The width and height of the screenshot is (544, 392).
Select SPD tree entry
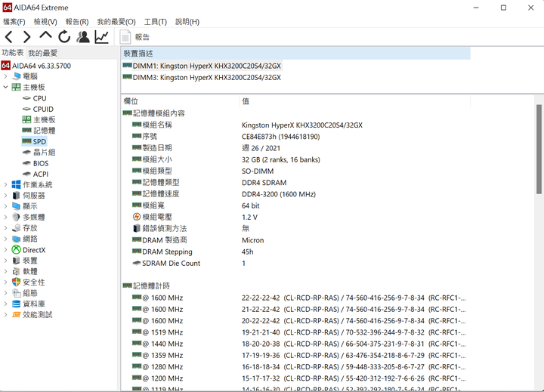pyautogui.click(x=34, y=141)
